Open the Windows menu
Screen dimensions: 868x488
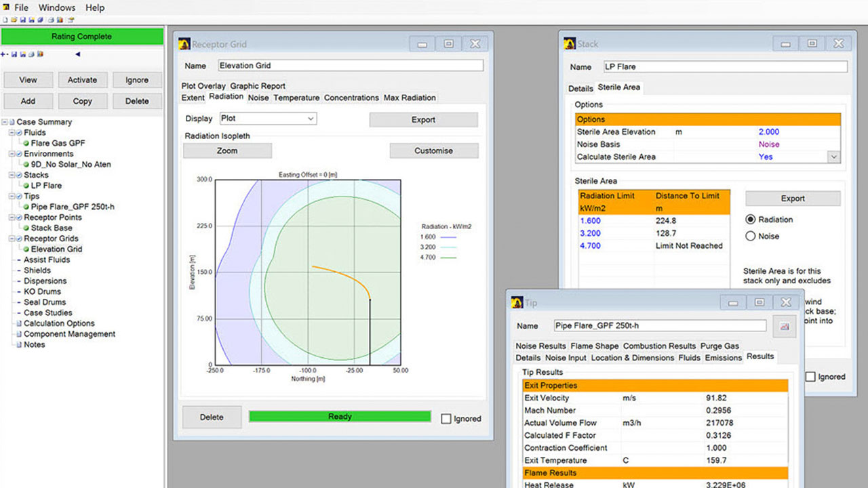click(57, 7)
